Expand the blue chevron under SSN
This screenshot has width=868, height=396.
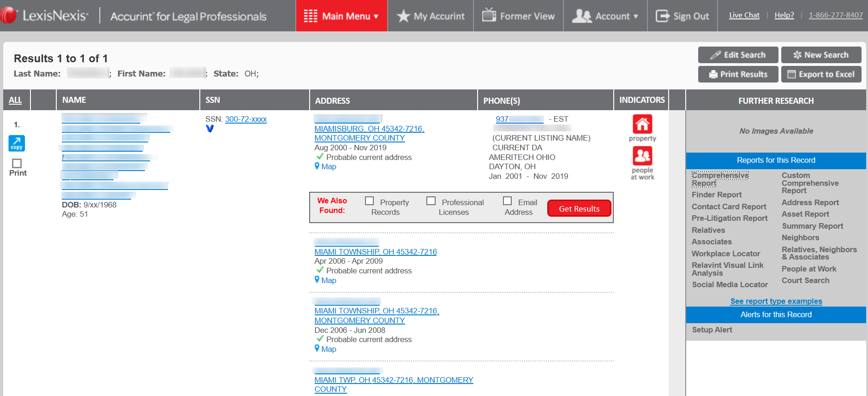pyautogui.click(x=210, y=129)
